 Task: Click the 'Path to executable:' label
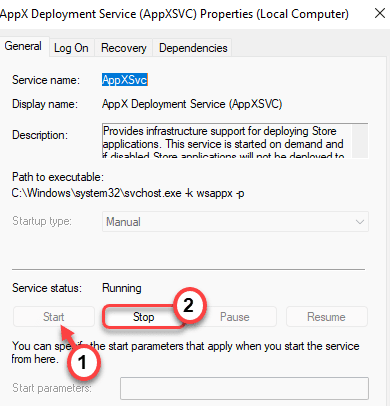click(58, 177)
